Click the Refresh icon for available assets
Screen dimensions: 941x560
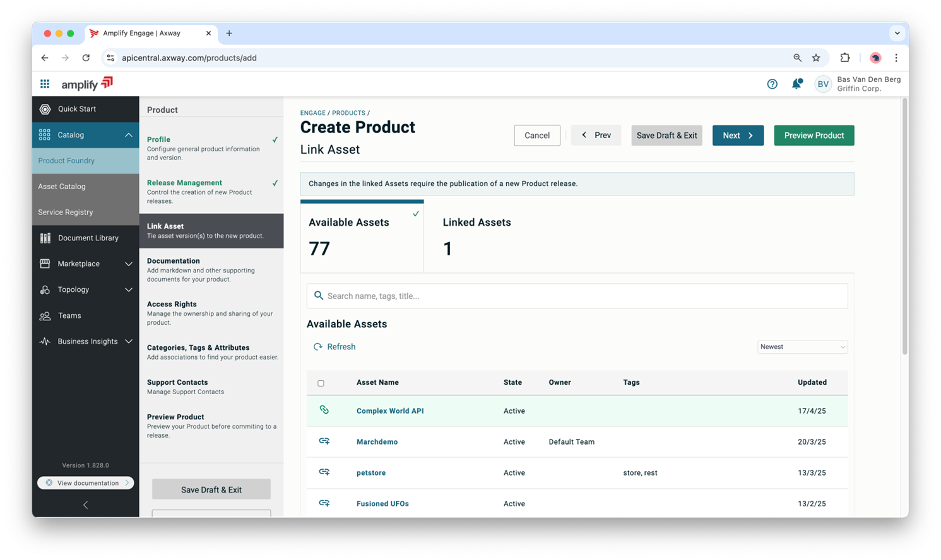tap(318, 347)
